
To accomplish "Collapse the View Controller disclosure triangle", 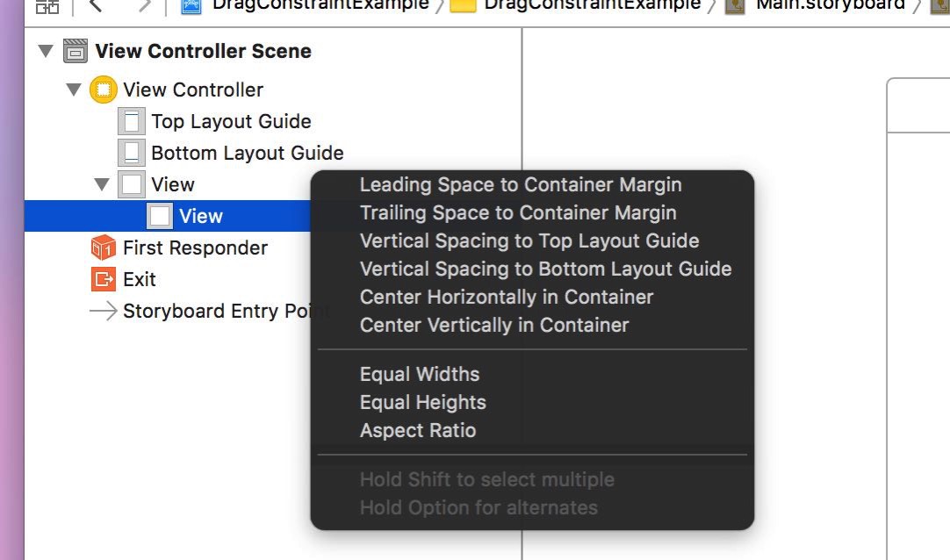I will [x=74, y=90].
